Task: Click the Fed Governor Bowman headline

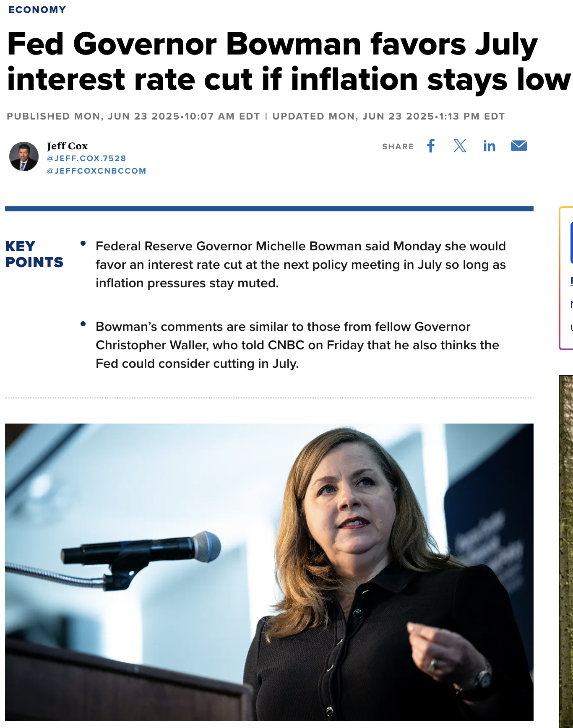Action: pyautogui.click(x=289, y=61)
